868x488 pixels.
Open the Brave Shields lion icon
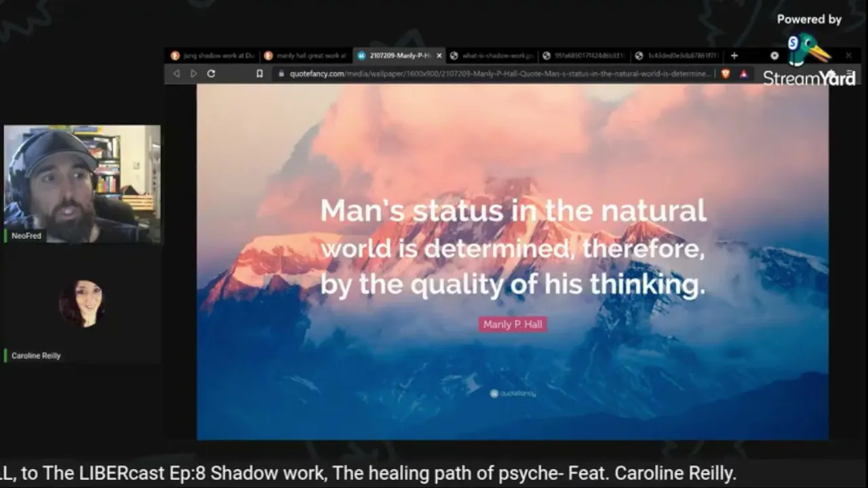(x=726, y=74)
